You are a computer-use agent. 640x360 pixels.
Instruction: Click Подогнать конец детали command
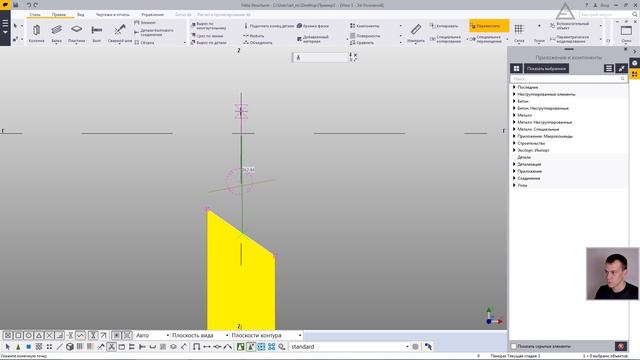(x=269, y=26)
